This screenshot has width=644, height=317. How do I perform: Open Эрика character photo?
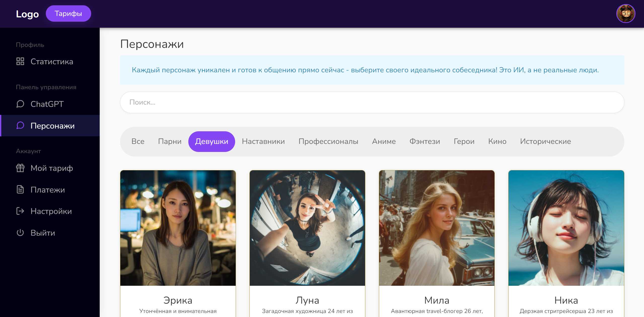coord(178,228)
